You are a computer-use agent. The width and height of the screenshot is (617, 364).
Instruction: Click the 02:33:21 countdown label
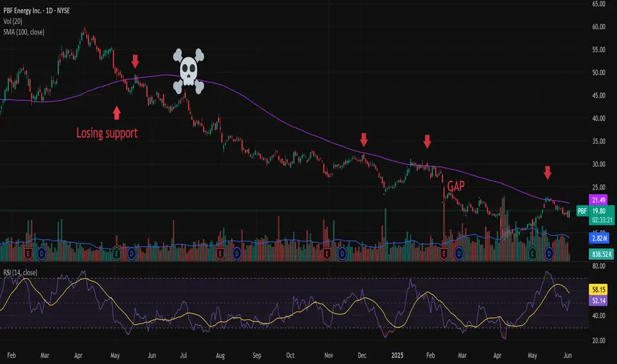click(x=602, y=220)
